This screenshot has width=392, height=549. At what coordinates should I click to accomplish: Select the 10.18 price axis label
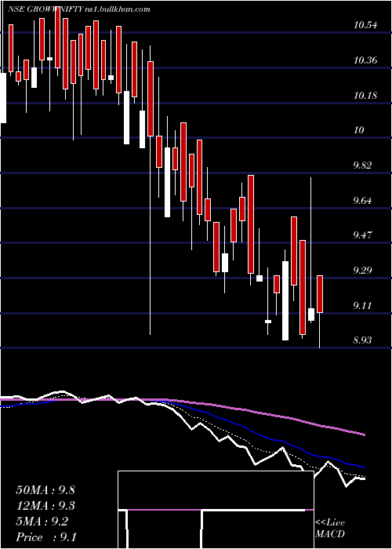[x=365, y=95]
